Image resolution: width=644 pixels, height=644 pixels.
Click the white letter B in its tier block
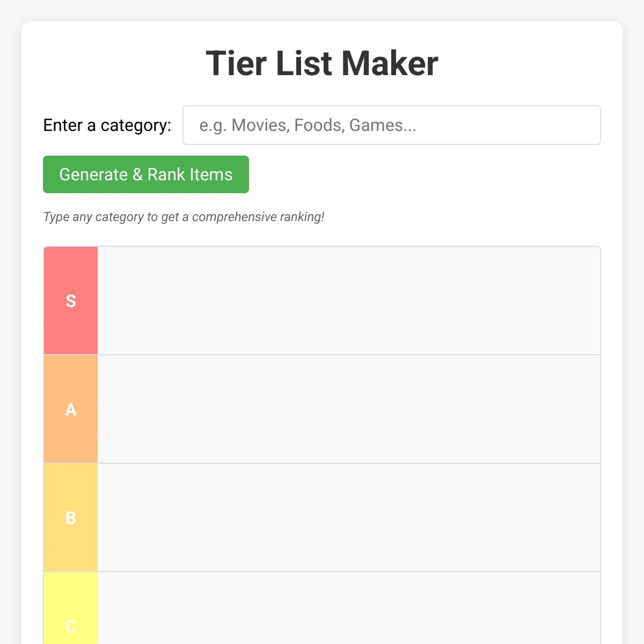tap(71, 518)
